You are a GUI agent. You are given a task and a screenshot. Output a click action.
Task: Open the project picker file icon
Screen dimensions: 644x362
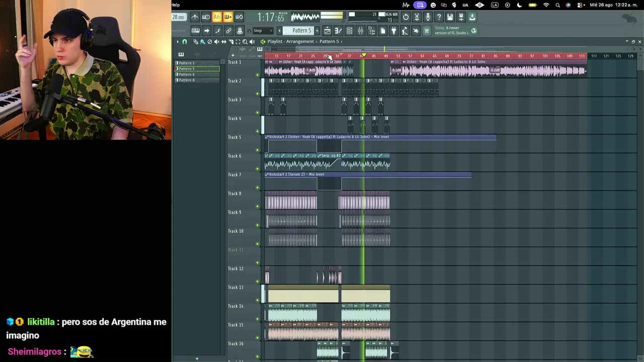pos(383,31)
